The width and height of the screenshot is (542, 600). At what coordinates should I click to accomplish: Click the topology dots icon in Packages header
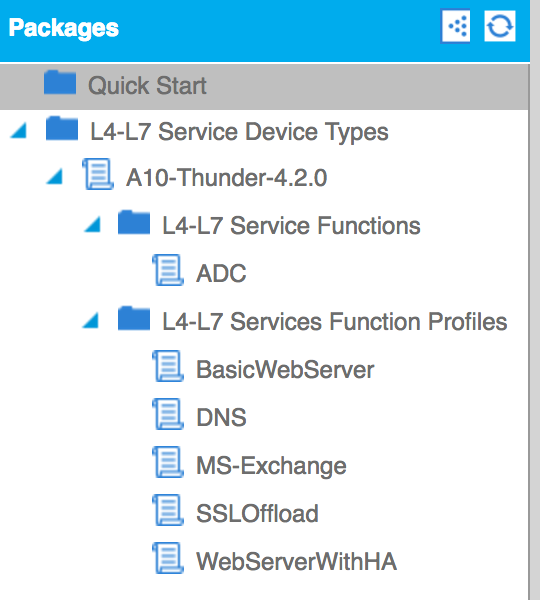pyautogui.click(x=455, y=26)
